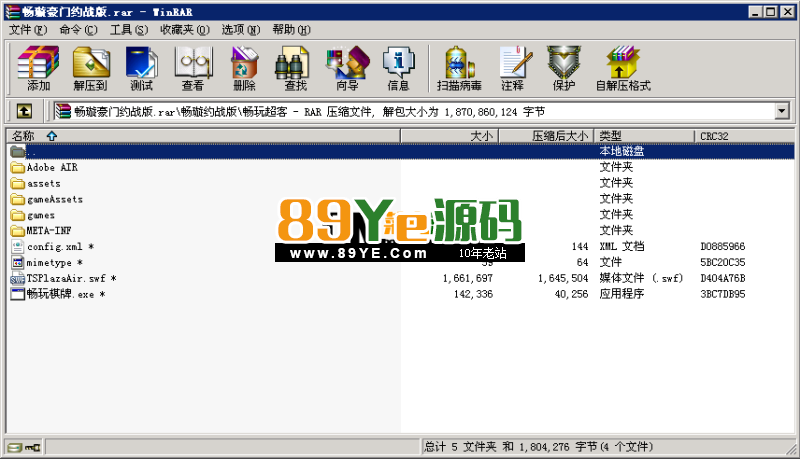This screenshot has height=459, width=800.
Task: Open the address path dropdown arrow
Action: coord(782,111)
